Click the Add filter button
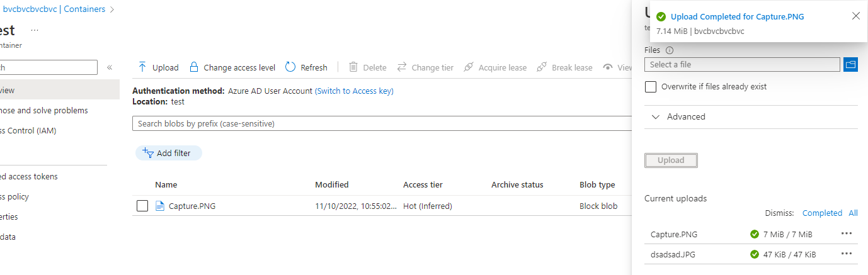The image size is (868, 275). (x=169, y=153)
